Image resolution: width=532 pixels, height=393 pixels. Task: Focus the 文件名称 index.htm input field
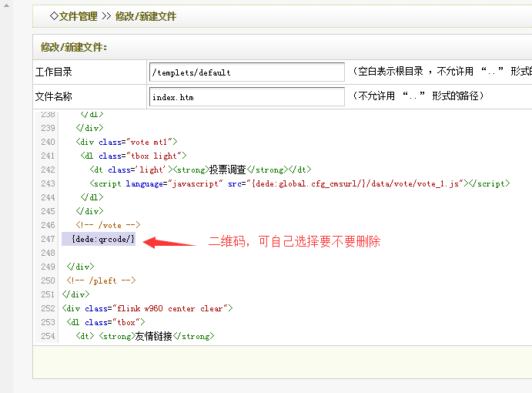pyautogui.click(x=246, y=97)
